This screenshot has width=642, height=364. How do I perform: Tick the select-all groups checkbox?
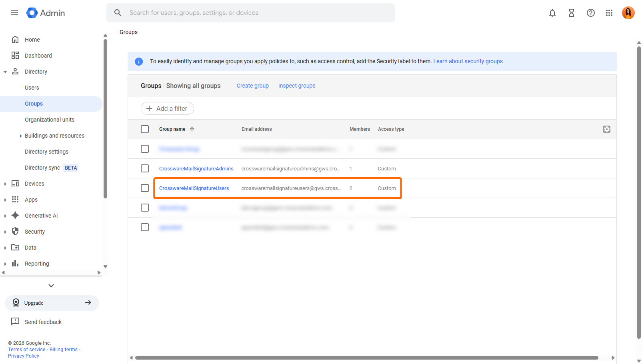click(145, 129)
